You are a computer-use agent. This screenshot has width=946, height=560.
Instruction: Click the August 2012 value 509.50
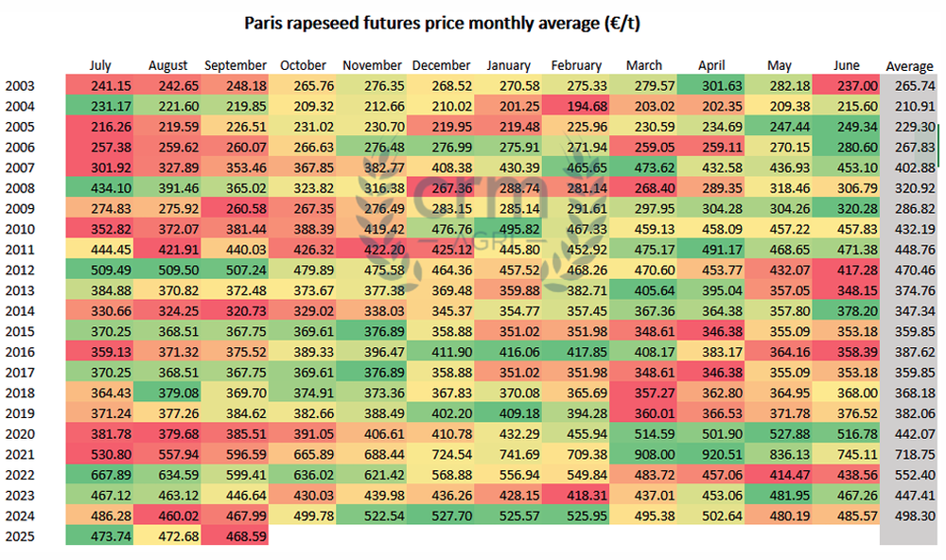tap(167, 270)
